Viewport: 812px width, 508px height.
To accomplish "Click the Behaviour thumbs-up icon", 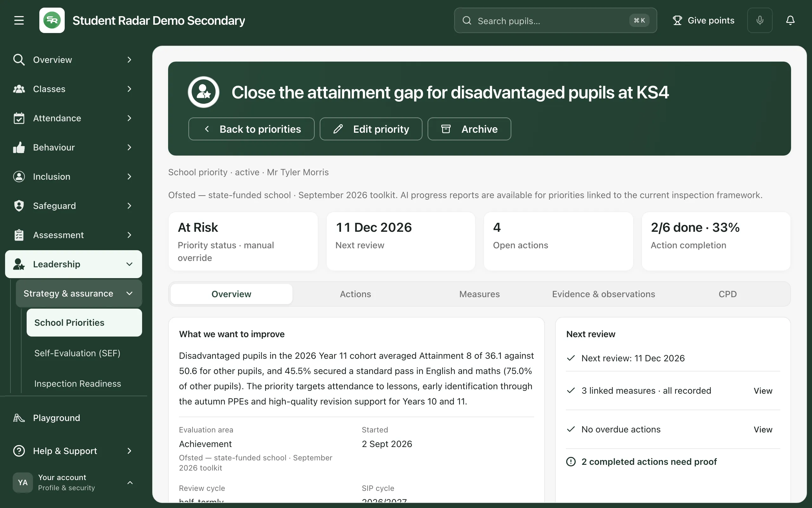I will tap(19, 148).
